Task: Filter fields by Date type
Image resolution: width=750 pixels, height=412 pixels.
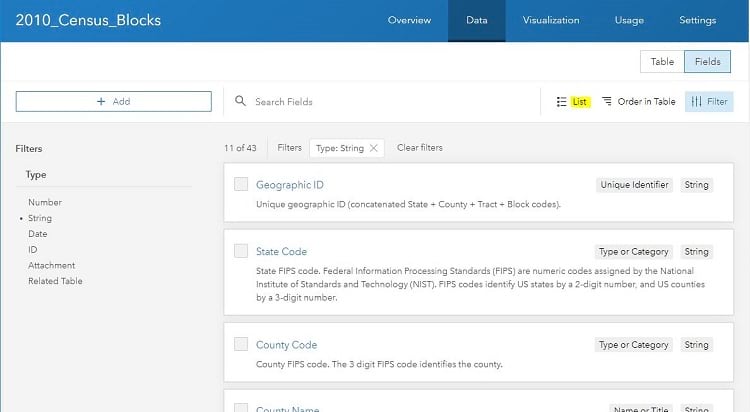Action: pyautogui.click(x=38, y=234)
